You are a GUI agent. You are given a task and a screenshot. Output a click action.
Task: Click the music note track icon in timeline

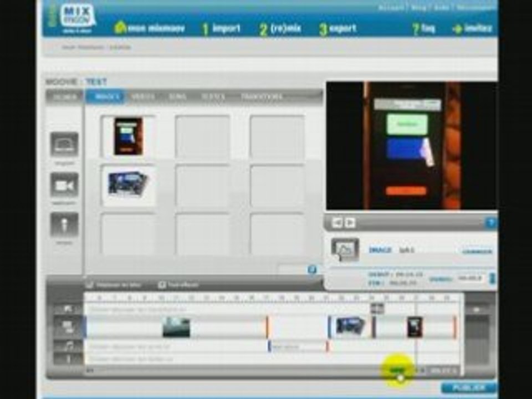(69, 346)
